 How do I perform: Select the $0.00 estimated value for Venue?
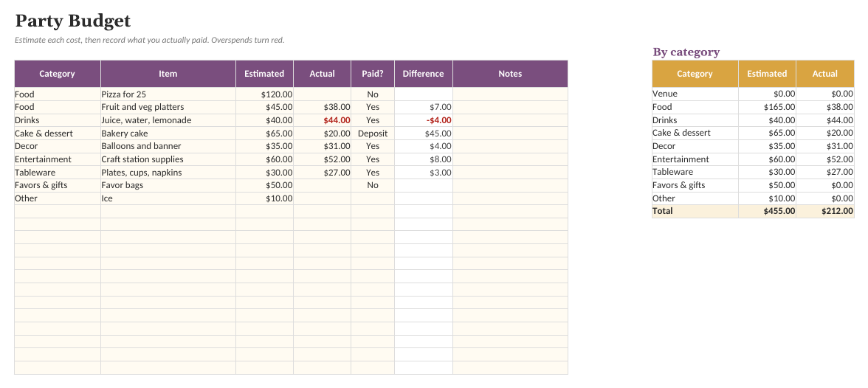point(767,94)
